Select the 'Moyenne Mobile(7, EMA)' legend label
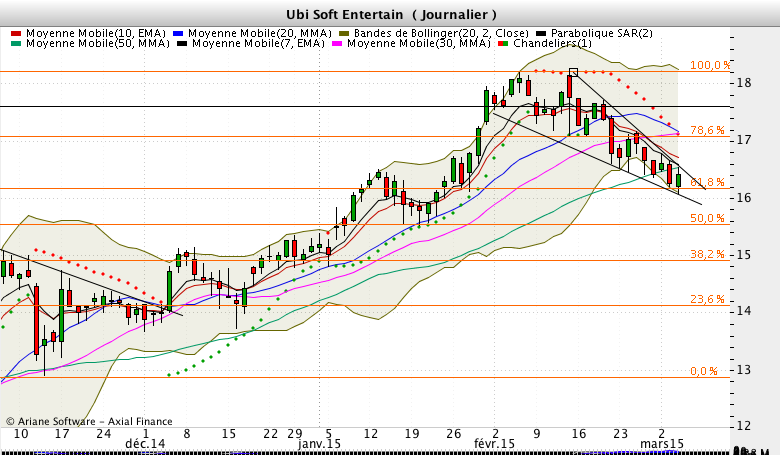This screenshot has height=455, width=780. [x=258, y=43]
